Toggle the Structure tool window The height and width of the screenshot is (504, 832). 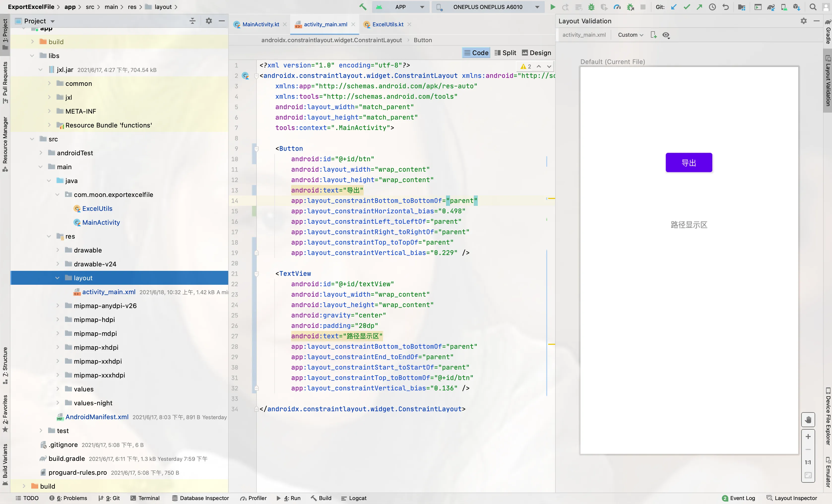click(x=5, y=365)
